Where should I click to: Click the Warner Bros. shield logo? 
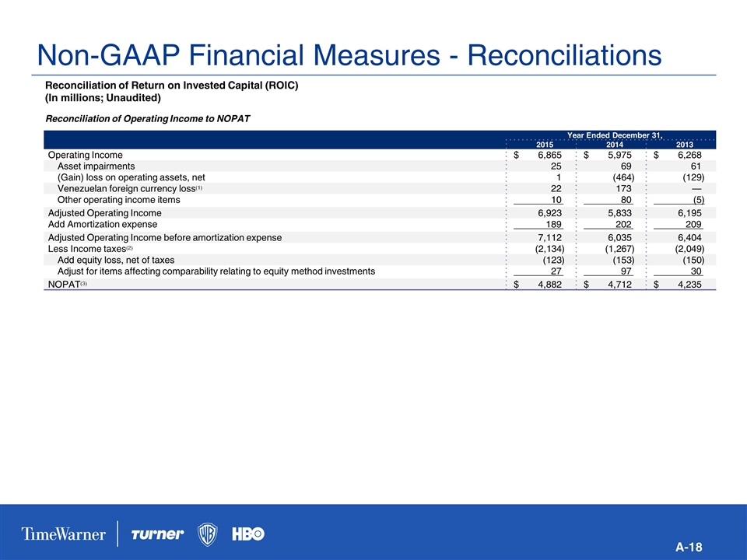(x=208, y=534)
